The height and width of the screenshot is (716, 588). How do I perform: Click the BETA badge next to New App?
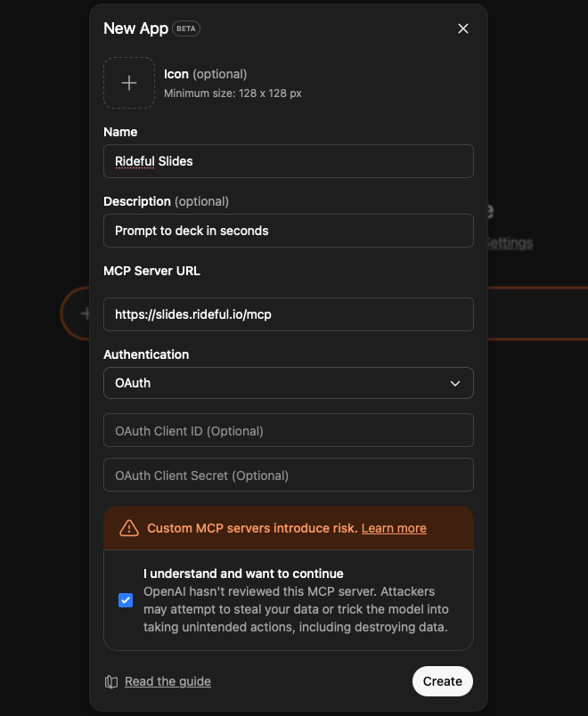click(184, 28)
